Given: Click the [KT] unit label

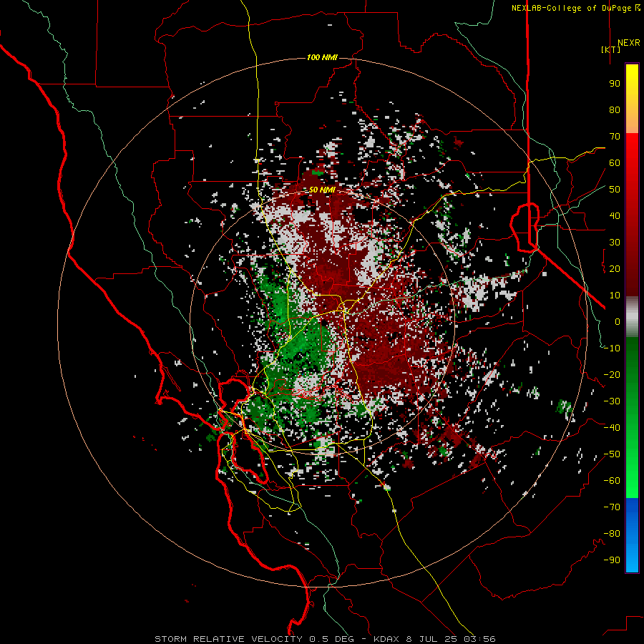Looking at the screenshot, I should click(x=611, y=49).
